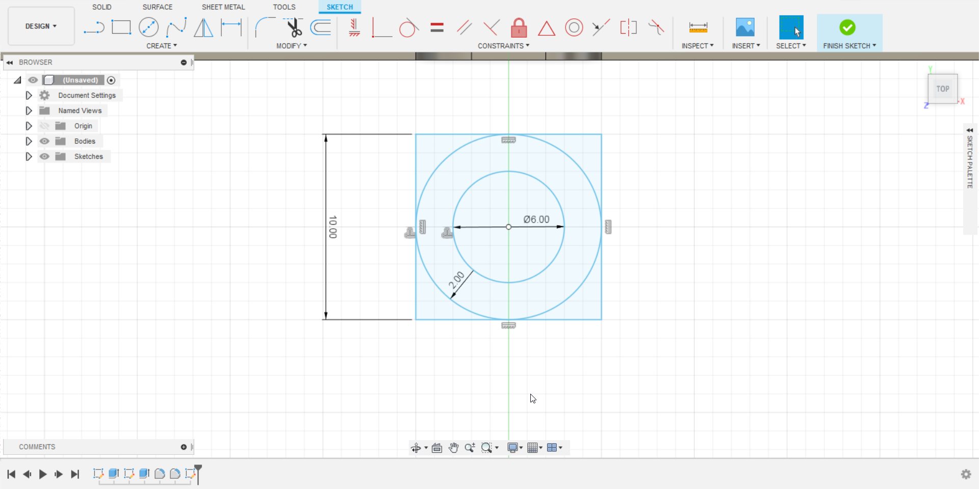Expand the Named Views node
Image resolution: width=980 pixels, height=489 pixels.
click(x=29, y=111)
